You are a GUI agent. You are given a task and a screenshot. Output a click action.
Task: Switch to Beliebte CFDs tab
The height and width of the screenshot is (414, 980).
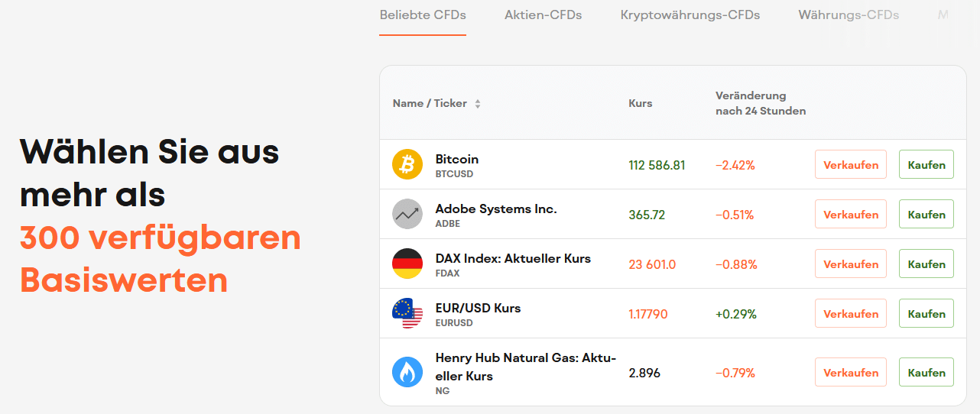pyautogui.click(x=423, y=15)
